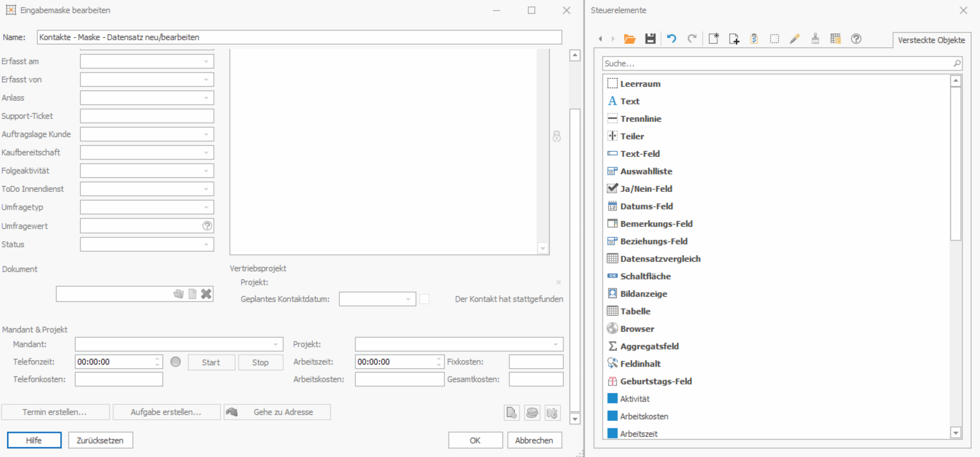Click Aufgabe erstellen button
Viewport: 980px width, 457px height.
(x=166, y=412)
